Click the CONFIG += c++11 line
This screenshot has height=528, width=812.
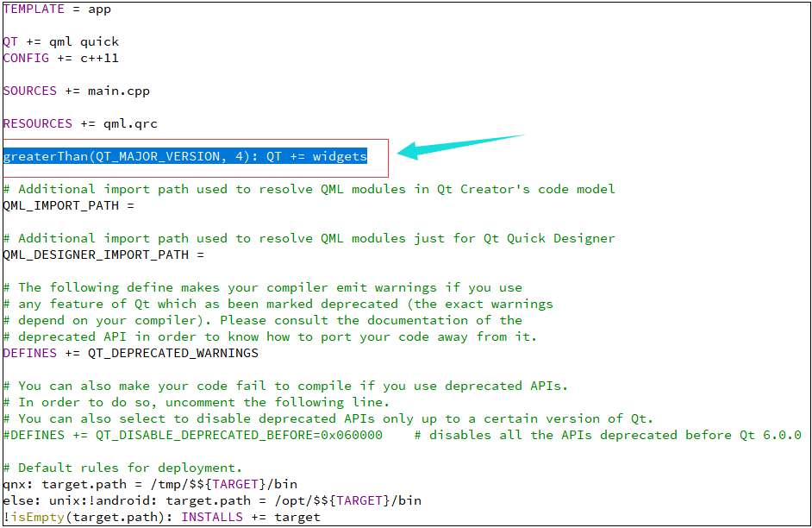pyautogui.click(x=60, y=57)
